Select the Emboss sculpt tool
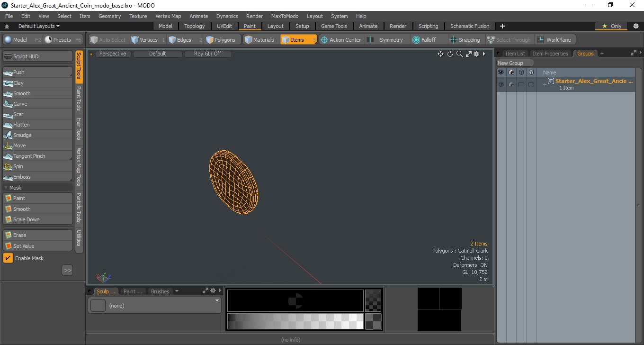Image resolution: width=644 pixels, height=345 pixels. (x=37, y=177)
